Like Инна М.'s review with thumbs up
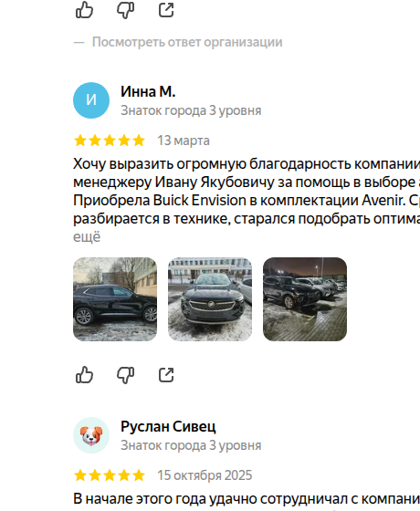This screenshot has width=420, height=511. click(84, 374)
